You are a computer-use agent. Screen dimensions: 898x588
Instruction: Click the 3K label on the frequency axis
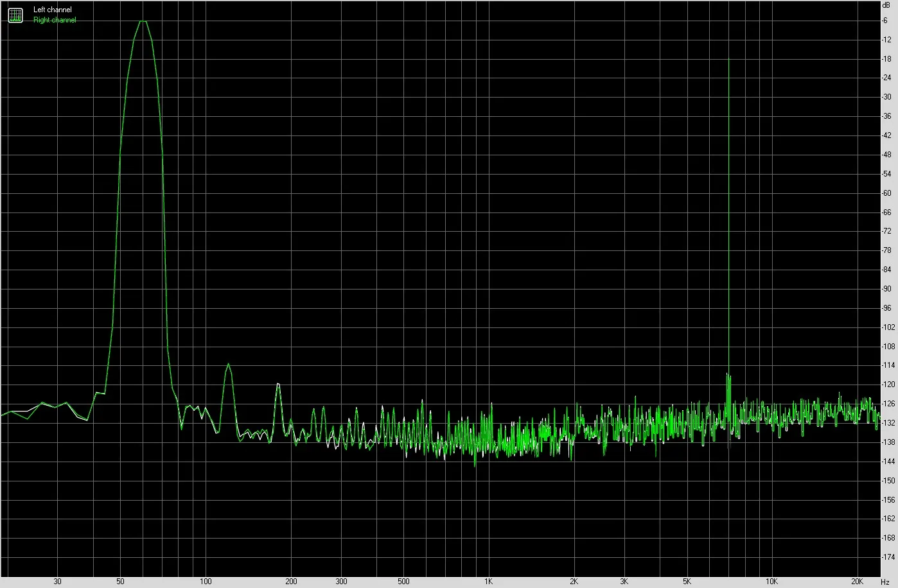[624, 582]
